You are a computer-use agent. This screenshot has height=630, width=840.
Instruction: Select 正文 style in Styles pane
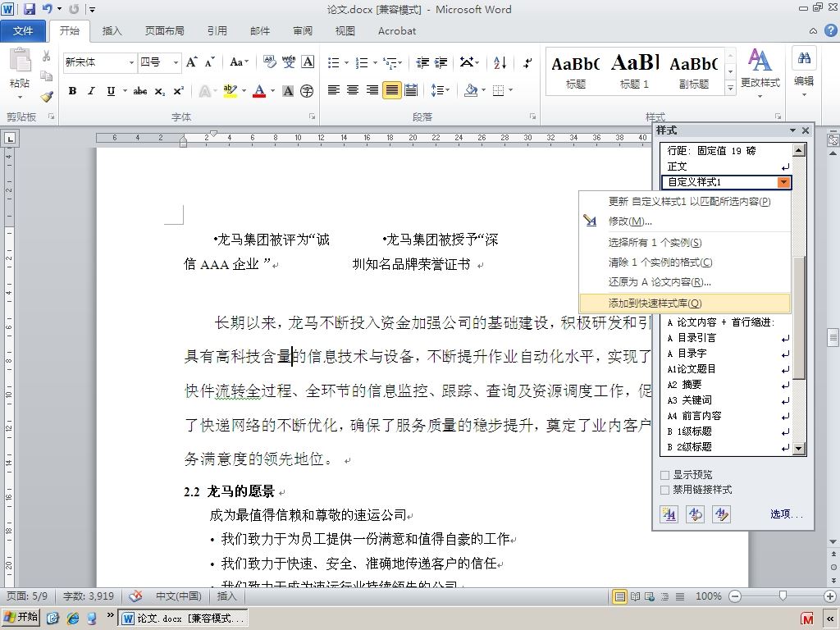(x=727, y=167)
